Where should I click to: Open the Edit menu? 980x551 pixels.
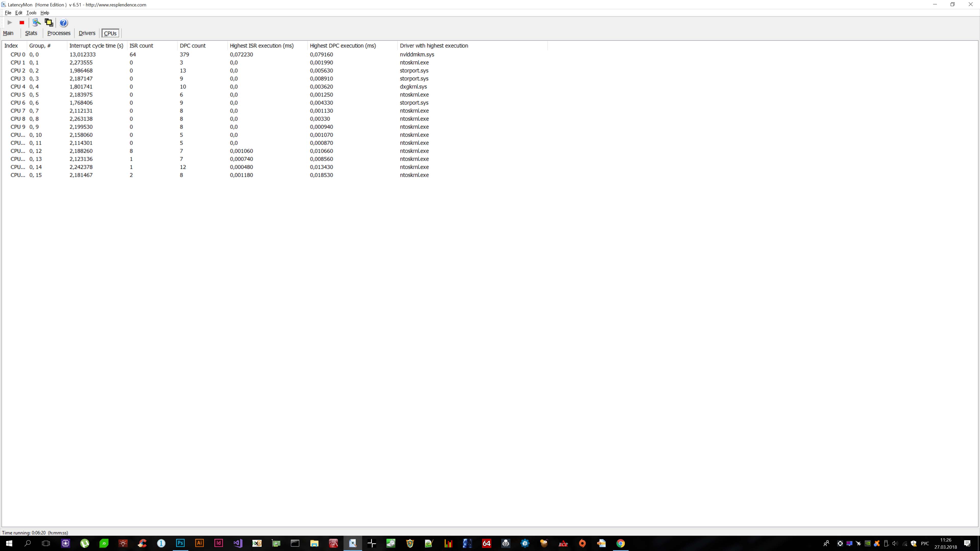(x=19, y=12)
